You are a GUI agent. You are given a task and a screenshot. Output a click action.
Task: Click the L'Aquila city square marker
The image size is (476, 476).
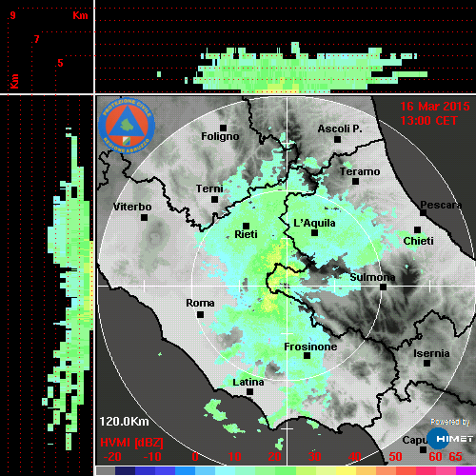(x=314, y=233)
